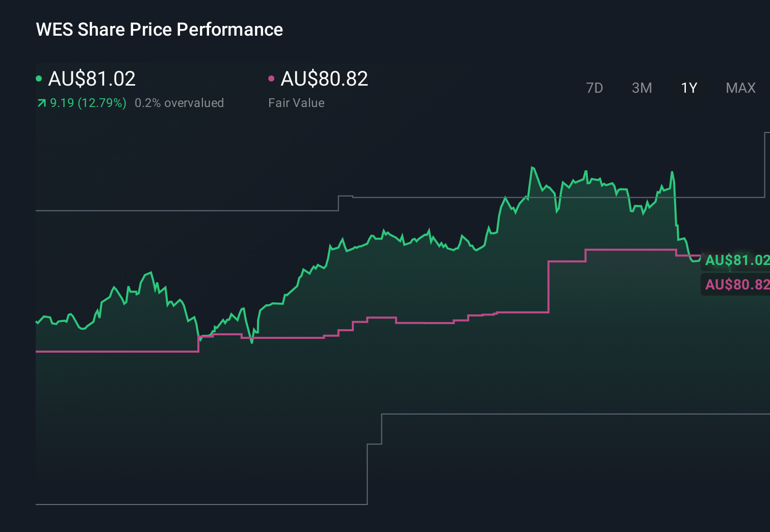Click the AU$80.82 fair value heading
Image resolution: width=770 pixels, height=532 pixels.
point(325,79)
